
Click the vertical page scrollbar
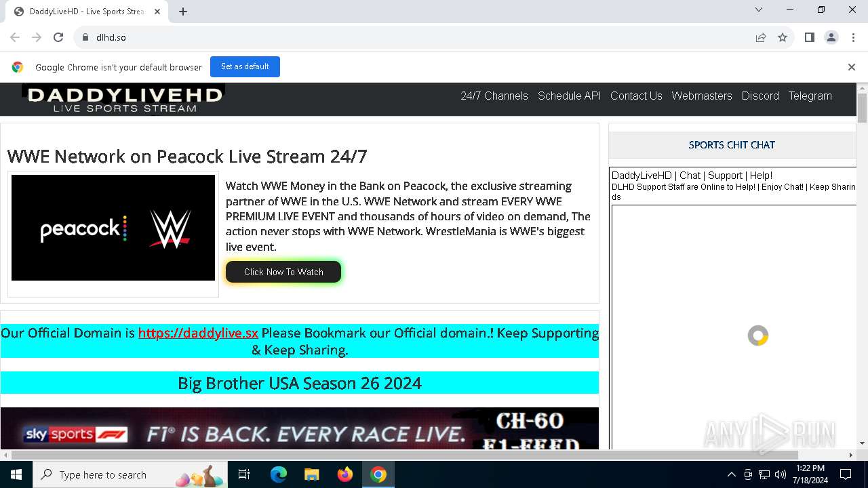pyautogui.click(x=862, y=108)
